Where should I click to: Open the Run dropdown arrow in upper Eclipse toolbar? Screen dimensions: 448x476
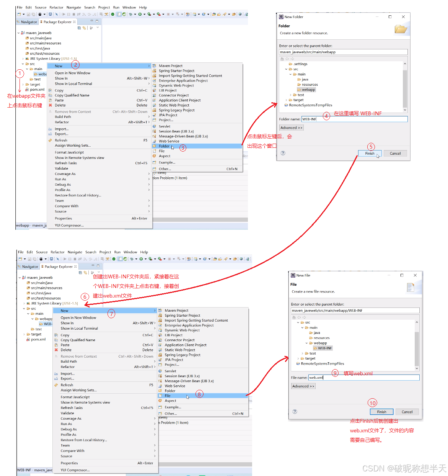144,15
